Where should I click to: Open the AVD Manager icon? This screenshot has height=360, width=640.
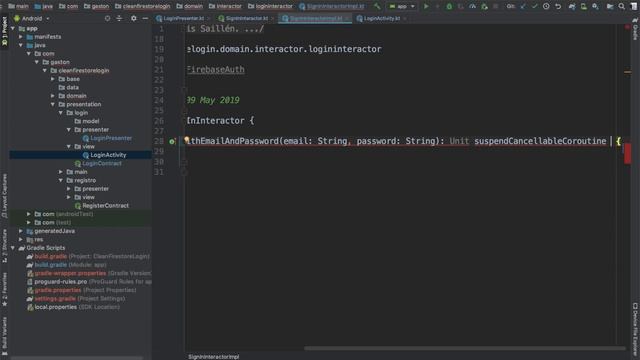coord(584,6)
